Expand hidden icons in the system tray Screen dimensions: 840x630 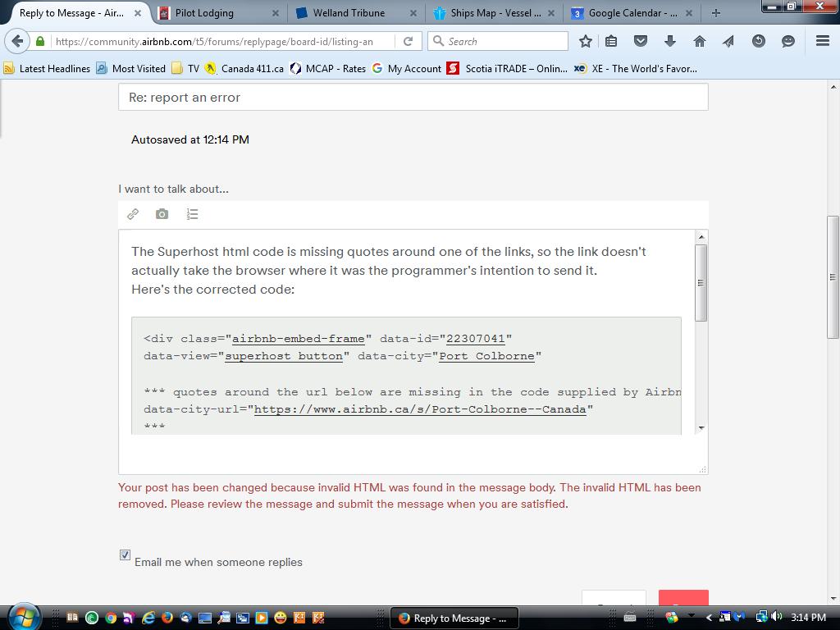(x=710, y=617)
